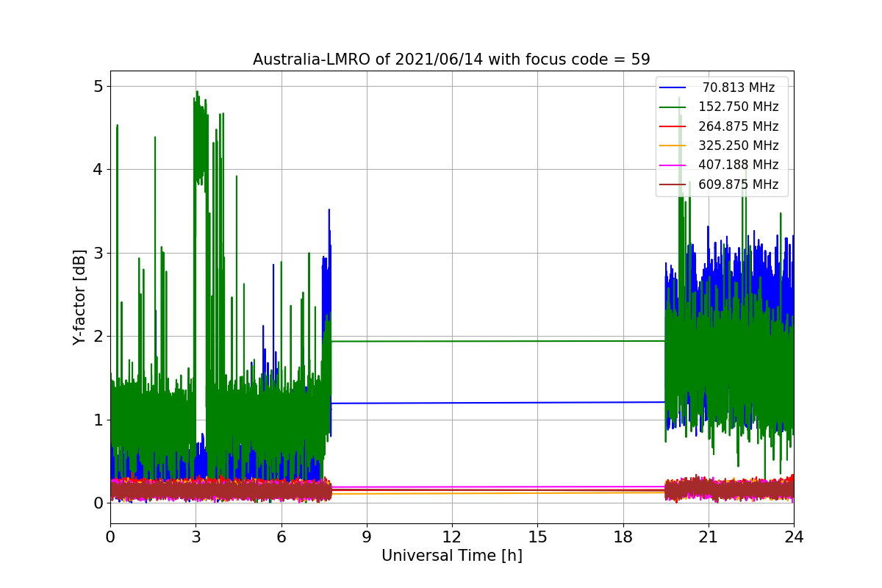Click the brown line swatch in legend
The height and width of the screenshot is (588, 882).
pyautogui.click(x=673, y=184)
